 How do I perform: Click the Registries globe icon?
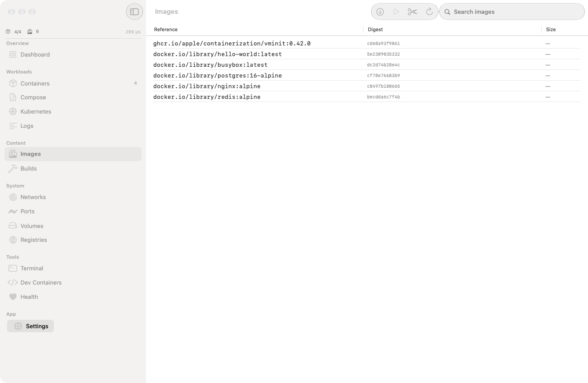tap(13, 240)
